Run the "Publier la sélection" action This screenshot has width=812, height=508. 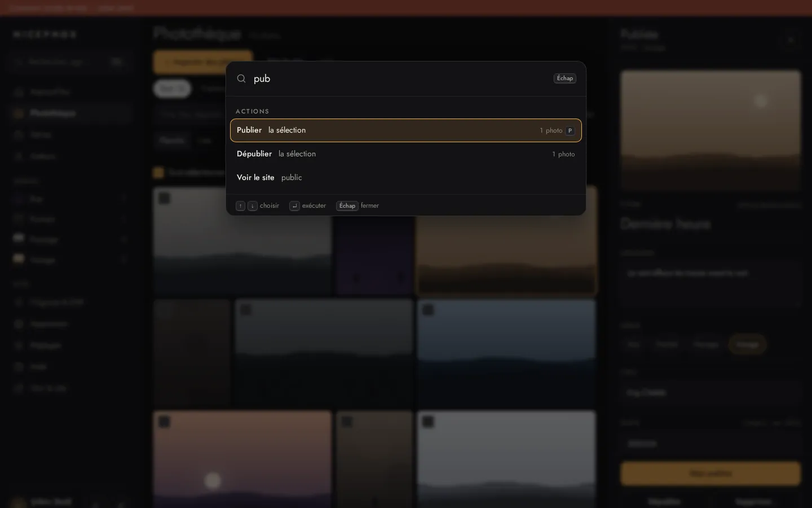[x=406, y=130]
